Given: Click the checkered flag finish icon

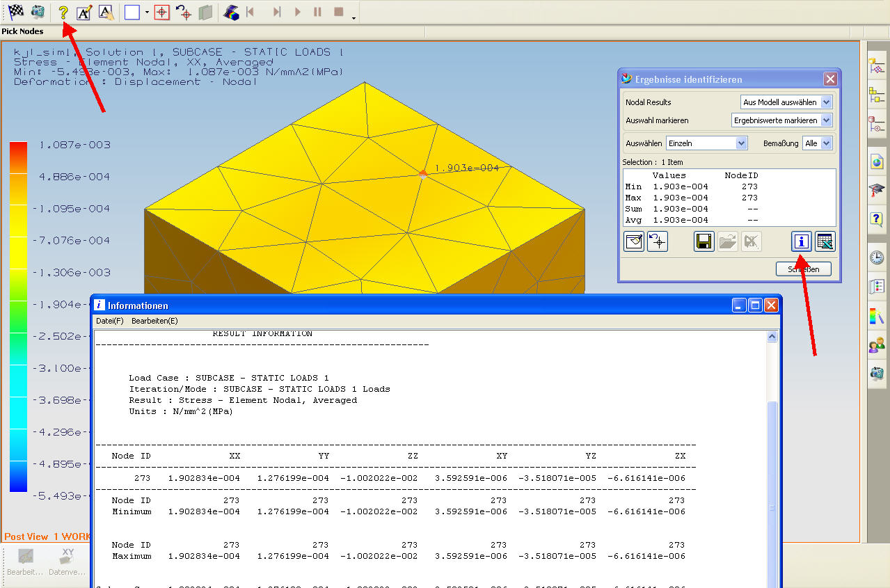Looking at the screenshot, I should point(15,12).
